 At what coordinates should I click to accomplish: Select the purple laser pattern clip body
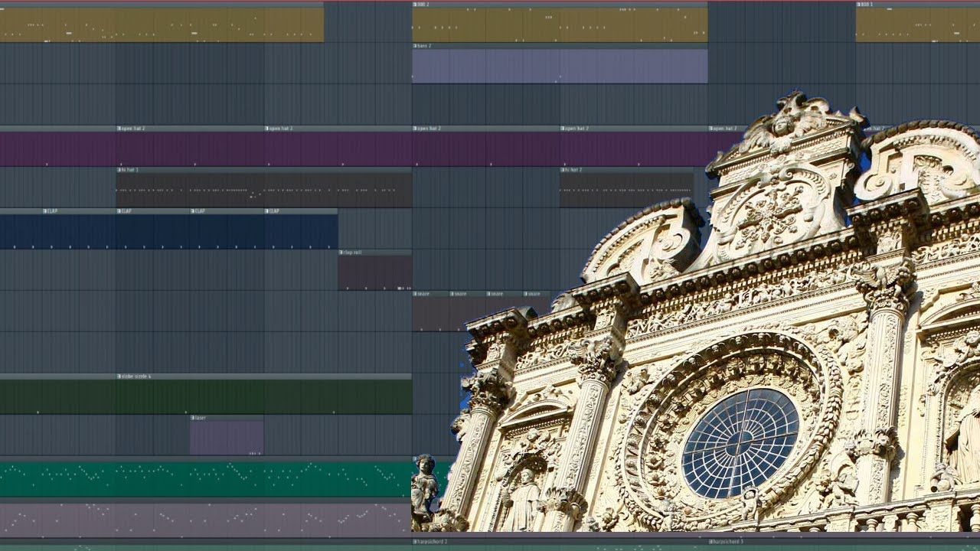(227, 438)
